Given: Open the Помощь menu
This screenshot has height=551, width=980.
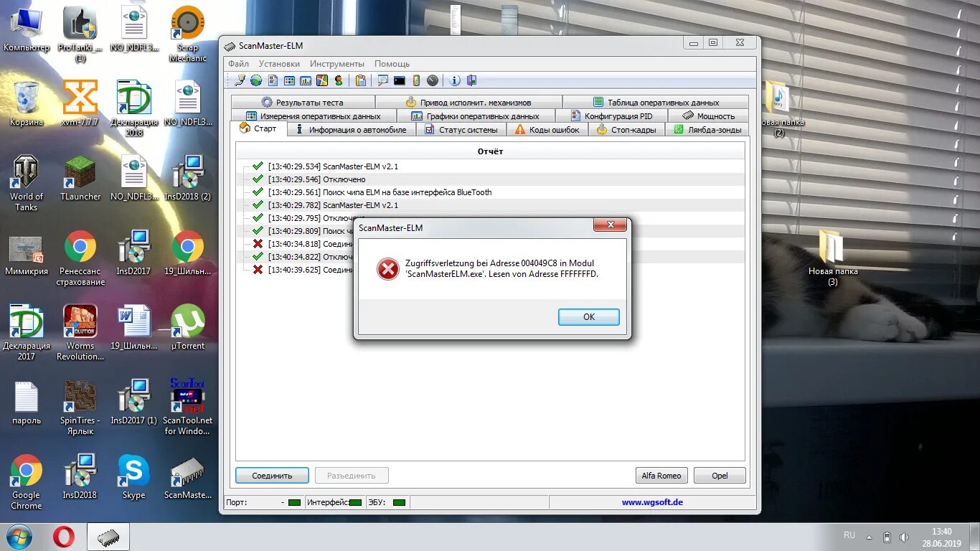Looking at the screenshot, I should click(392, 64).
